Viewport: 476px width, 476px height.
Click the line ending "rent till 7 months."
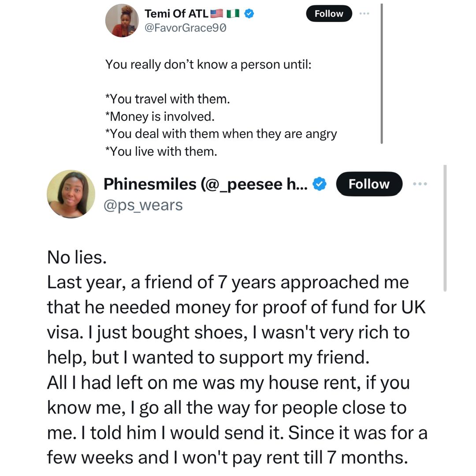click(x=227, y=457)
